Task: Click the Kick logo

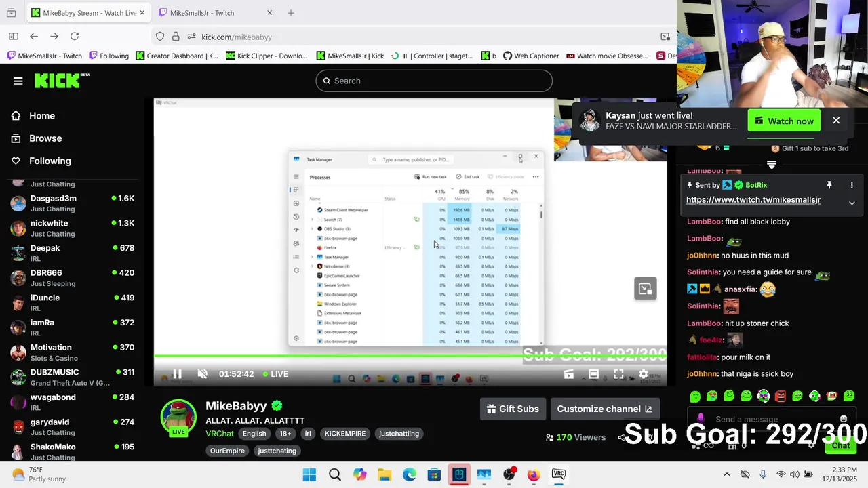Action: click(x=62, y=81)
